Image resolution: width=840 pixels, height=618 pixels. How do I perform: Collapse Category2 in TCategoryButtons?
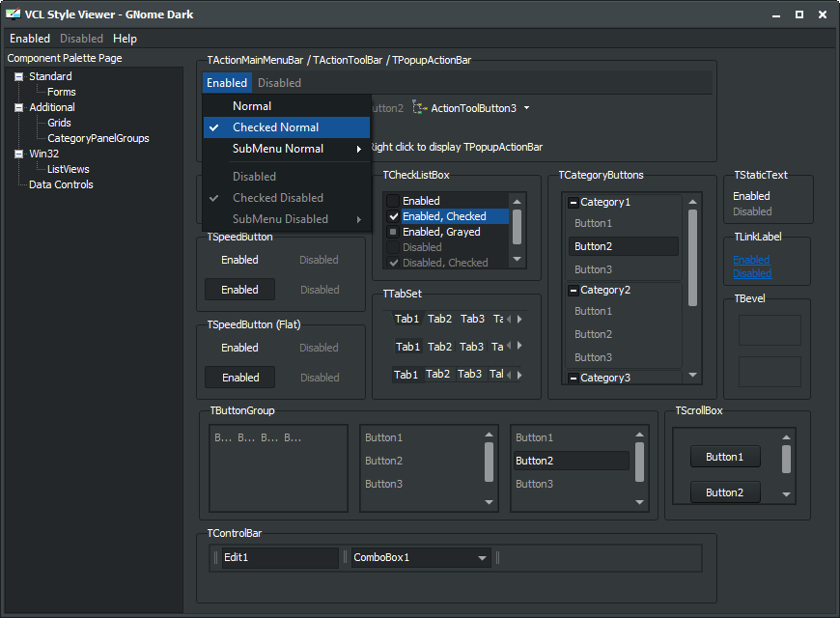tap(574, 291)
